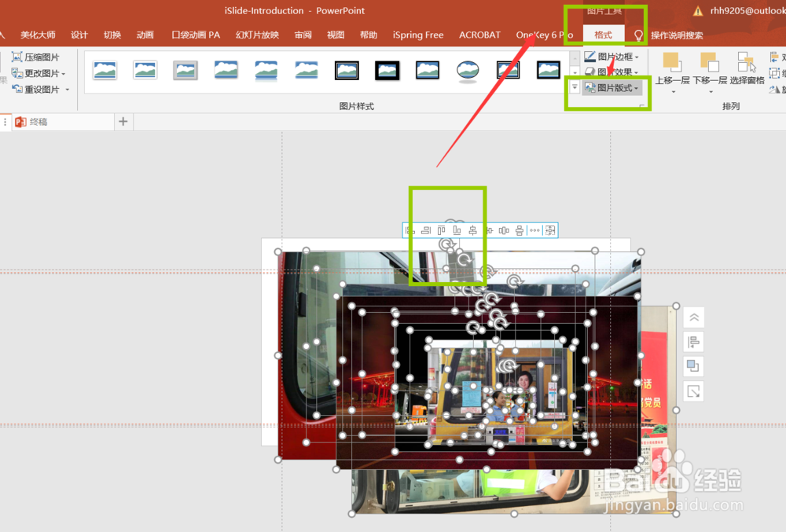Click the PowerPoint icon on 终稿 tab
Screen dimensions: 786x532
click(20, 122)
